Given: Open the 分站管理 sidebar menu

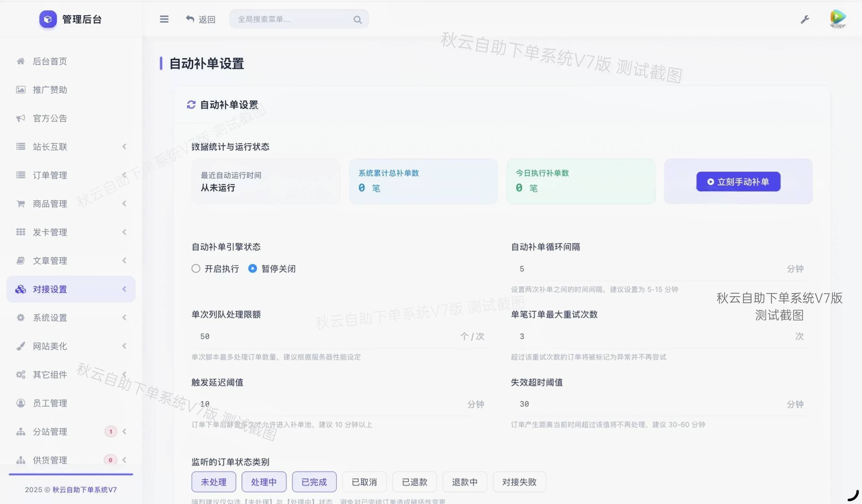Looking at the screenshot, I should (x=71, y=431).
